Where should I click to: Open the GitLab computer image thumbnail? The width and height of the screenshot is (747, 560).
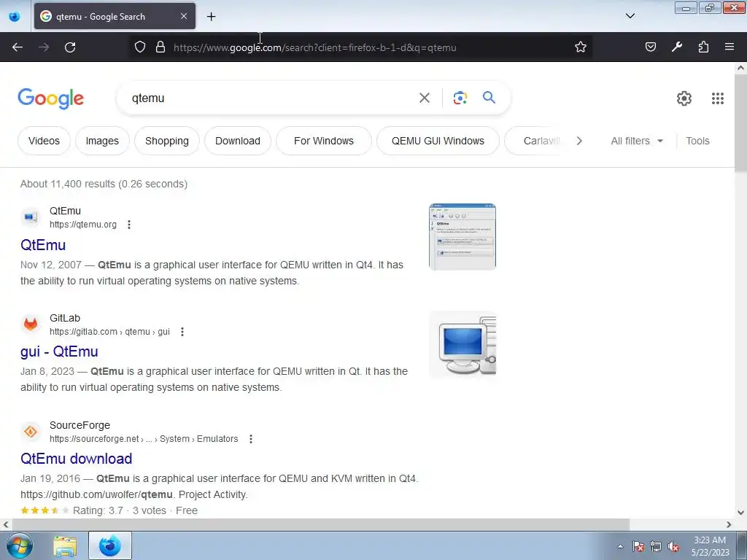point(462,344)
